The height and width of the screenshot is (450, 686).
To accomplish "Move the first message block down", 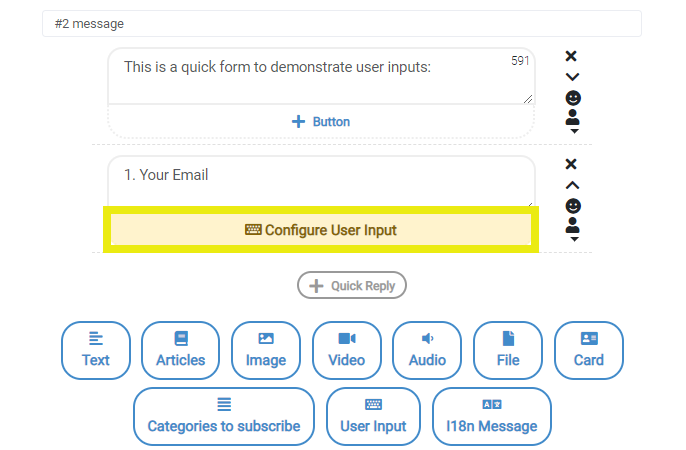I will tap(572, 77).
